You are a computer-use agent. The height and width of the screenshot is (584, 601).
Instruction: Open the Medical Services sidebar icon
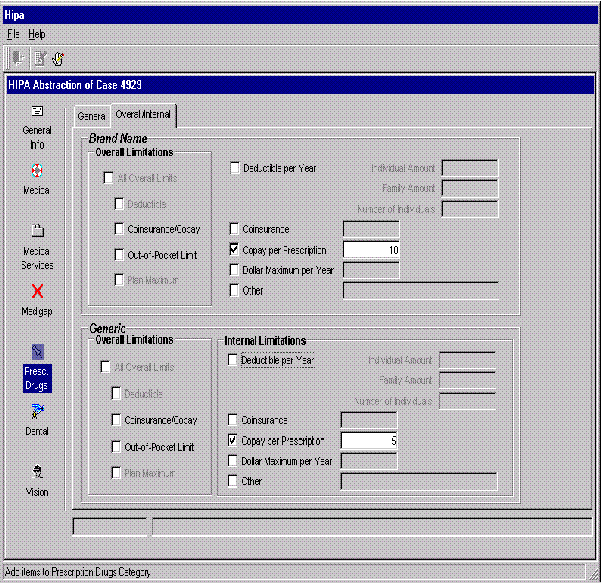coord(37,231)
